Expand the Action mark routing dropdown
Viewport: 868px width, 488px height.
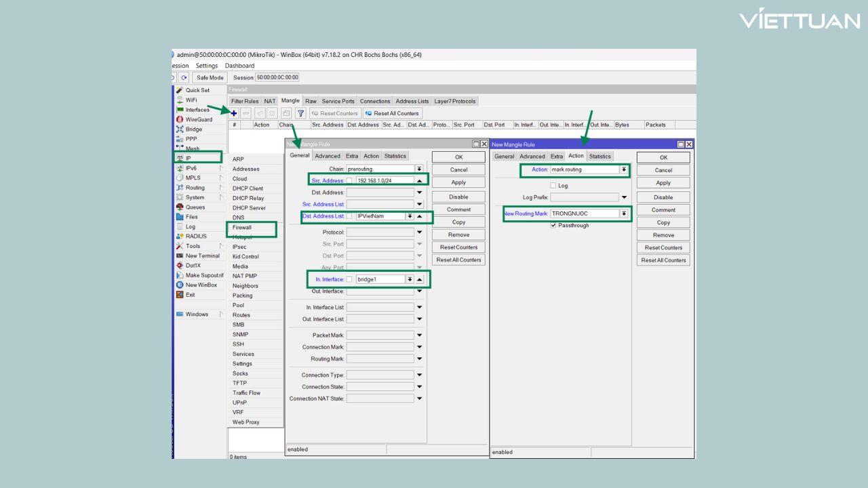pos(624,169)
